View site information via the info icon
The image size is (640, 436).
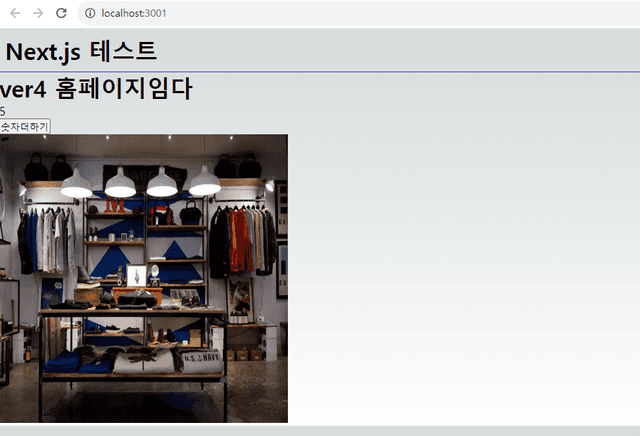point(90,13)
